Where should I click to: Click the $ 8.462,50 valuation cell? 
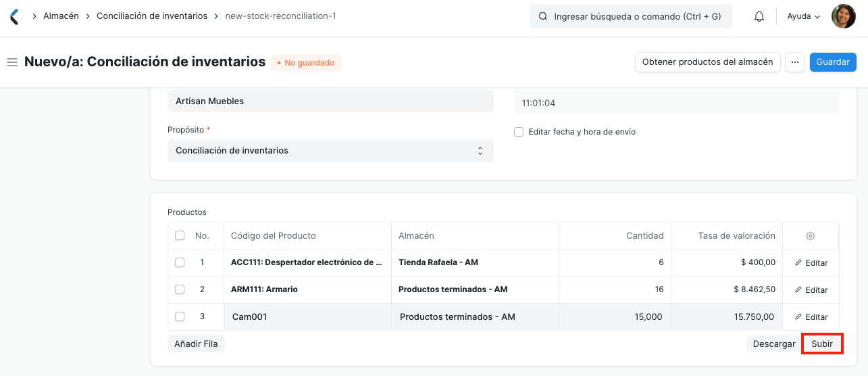coord(727,289)
